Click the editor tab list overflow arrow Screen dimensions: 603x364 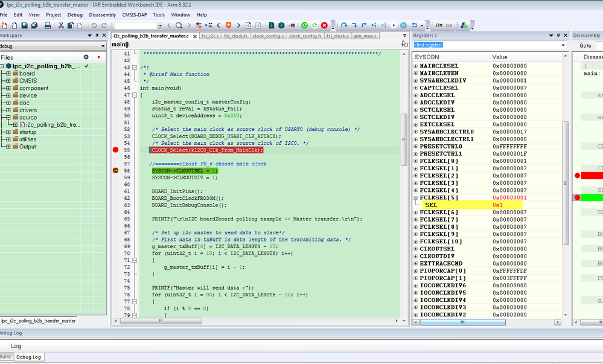pos(404,36)
